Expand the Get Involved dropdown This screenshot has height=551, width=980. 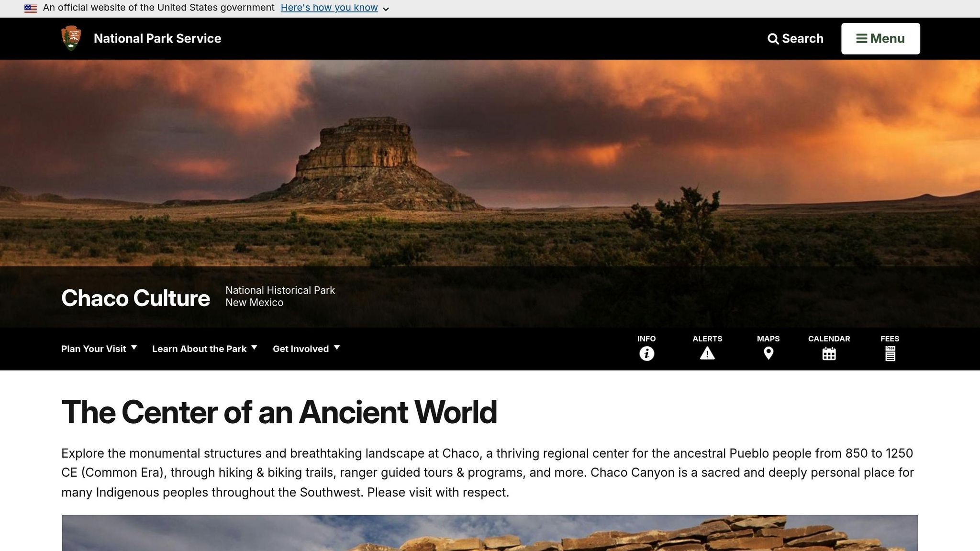click(306, 349)
